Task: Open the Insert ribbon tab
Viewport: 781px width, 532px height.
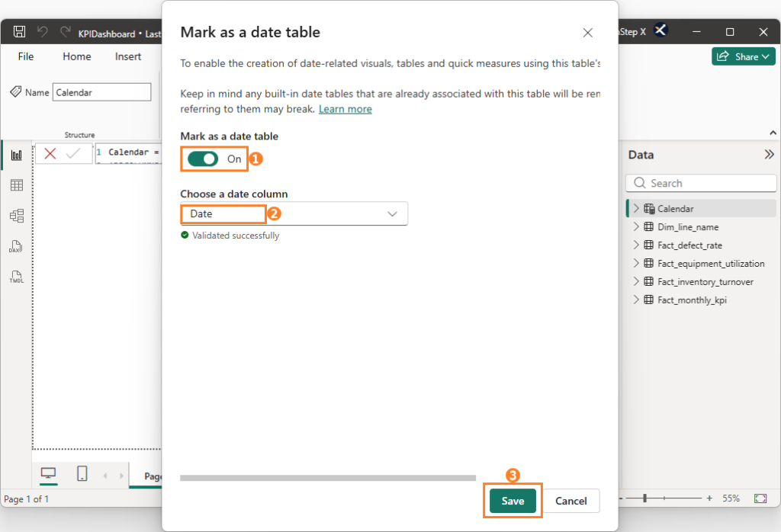Action: (128, 56)
